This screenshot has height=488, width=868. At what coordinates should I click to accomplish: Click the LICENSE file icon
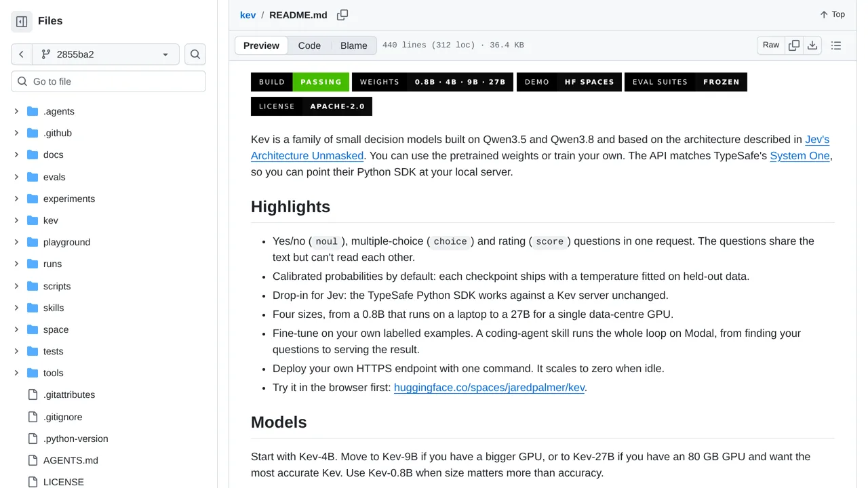33,482
